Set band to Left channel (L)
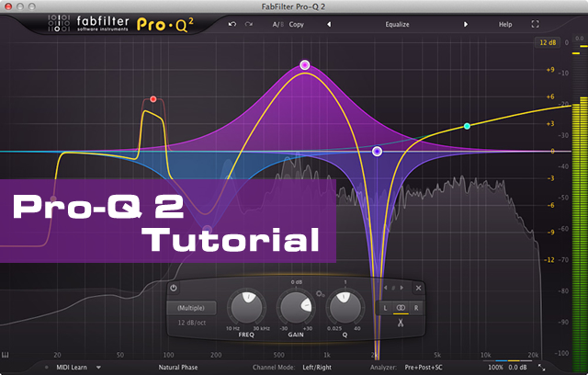Viewport: 588px width, 375px height. click(385, 308)
